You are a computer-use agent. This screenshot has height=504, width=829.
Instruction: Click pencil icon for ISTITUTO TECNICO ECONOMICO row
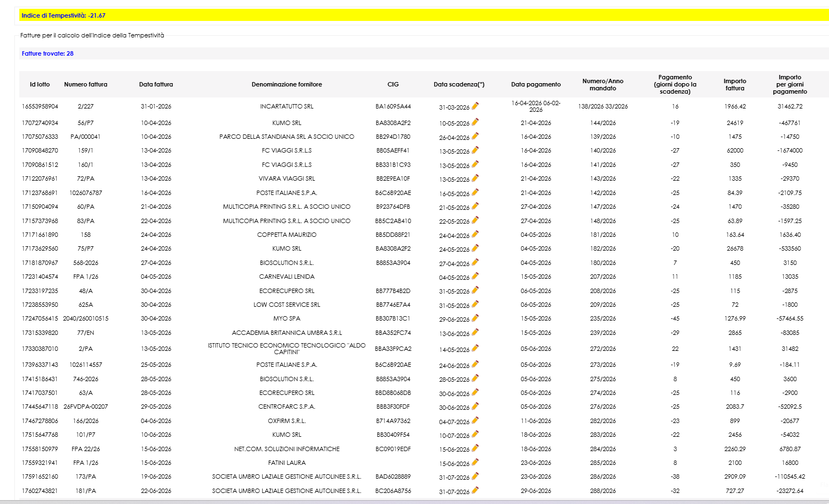pos(475,348)
